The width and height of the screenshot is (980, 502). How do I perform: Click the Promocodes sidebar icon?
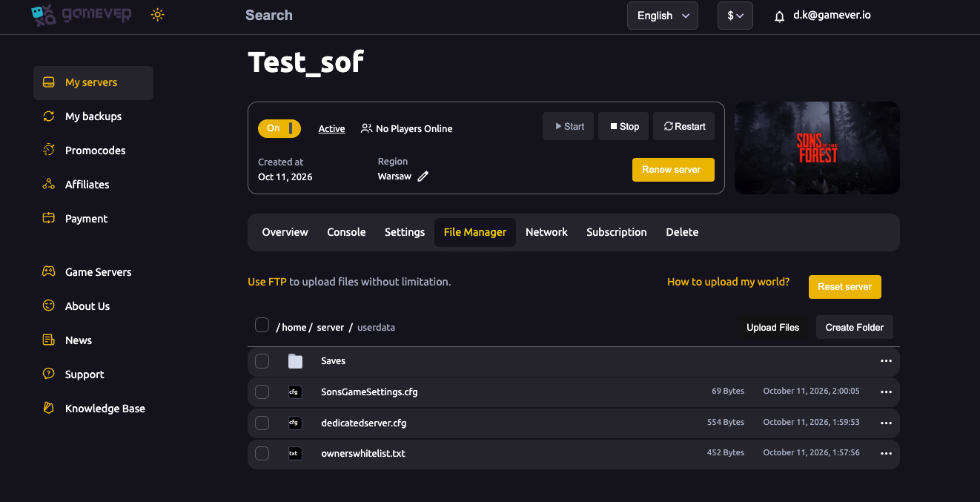pyautogui.click(x=49, y=151)
